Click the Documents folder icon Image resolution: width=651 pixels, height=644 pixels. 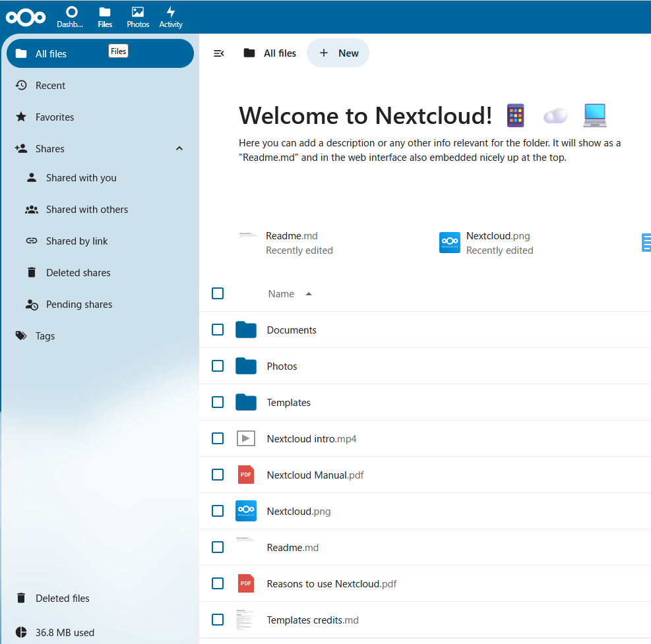pyautogui.click(x=246, y=330)
